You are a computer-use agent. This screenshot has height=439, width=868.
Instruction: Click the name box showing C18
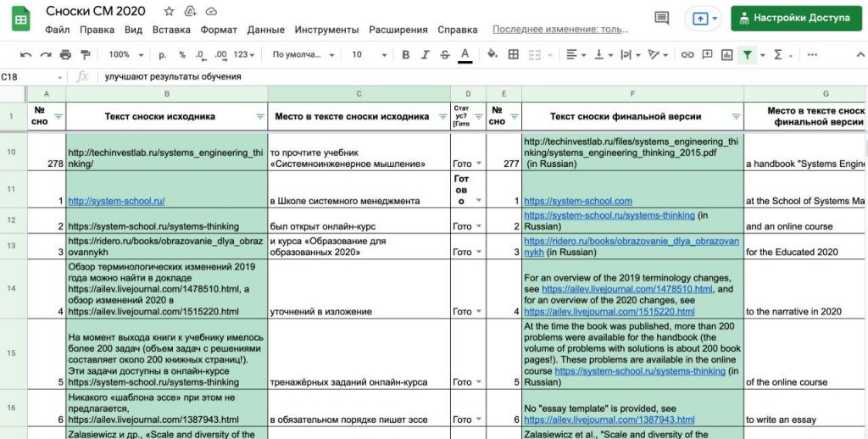pos(31,77)
